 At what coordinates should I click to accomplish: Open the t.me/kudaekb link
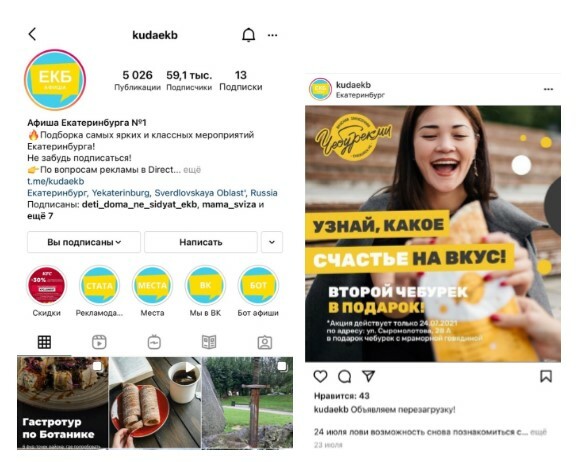56,181
